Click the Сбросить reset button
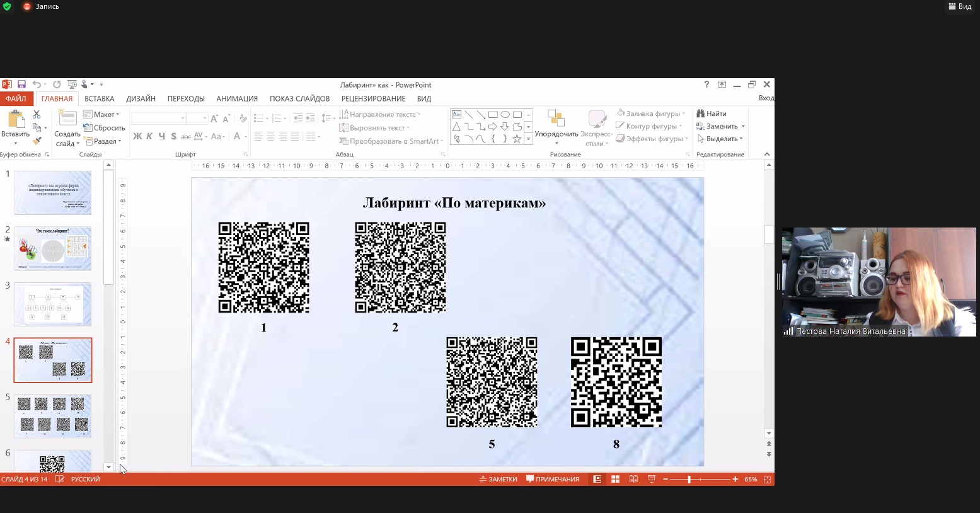 click(104, 127)
